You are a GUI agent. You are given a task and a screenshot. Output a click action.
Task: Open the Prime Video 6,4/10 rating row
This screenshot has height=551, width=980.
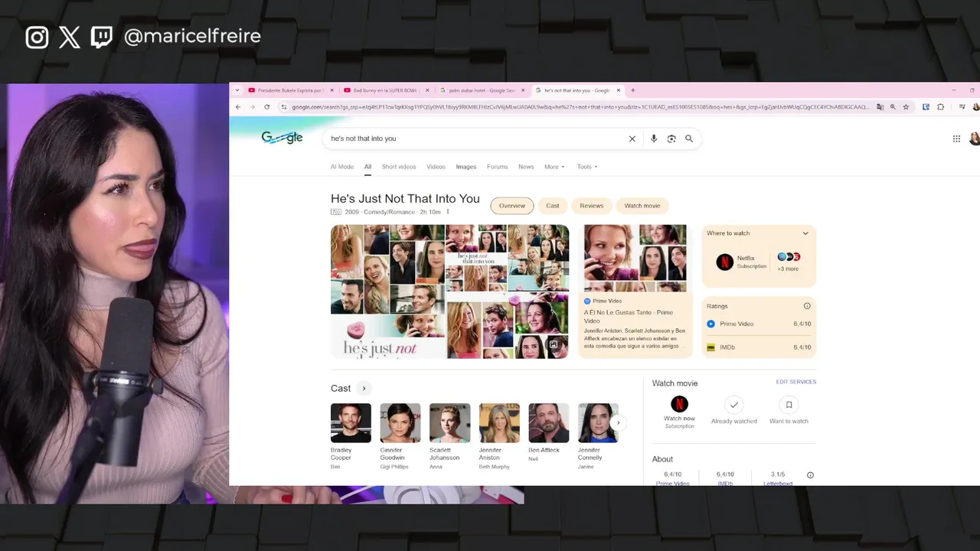pos(759,324)
